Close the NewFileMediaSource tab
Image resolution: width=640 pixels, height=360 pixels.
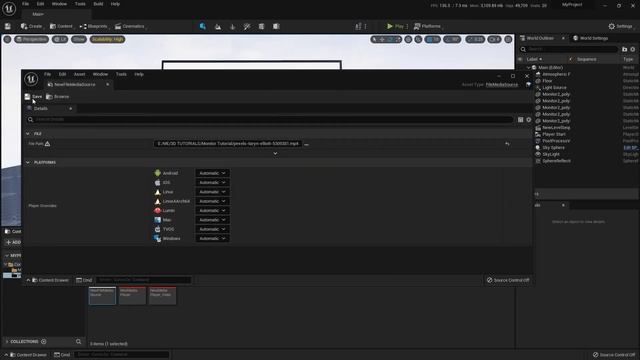coord(108,84)
